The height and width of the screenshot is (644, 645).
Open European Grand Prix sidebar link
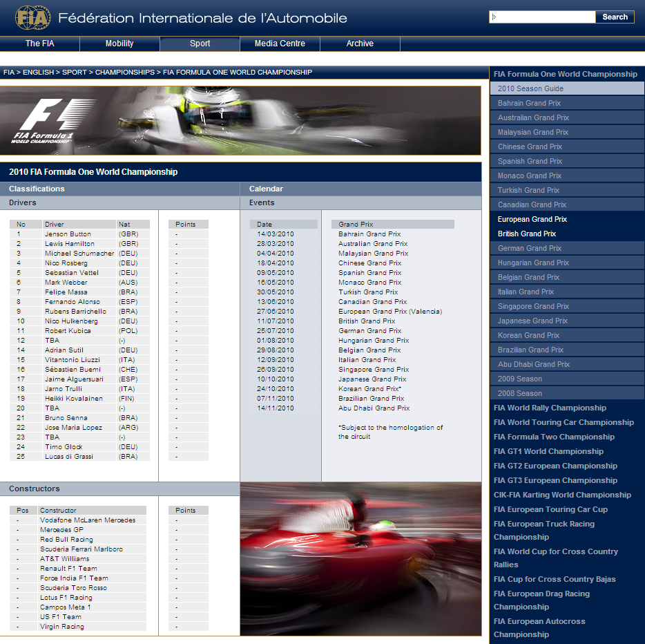[x=567, y=219]
